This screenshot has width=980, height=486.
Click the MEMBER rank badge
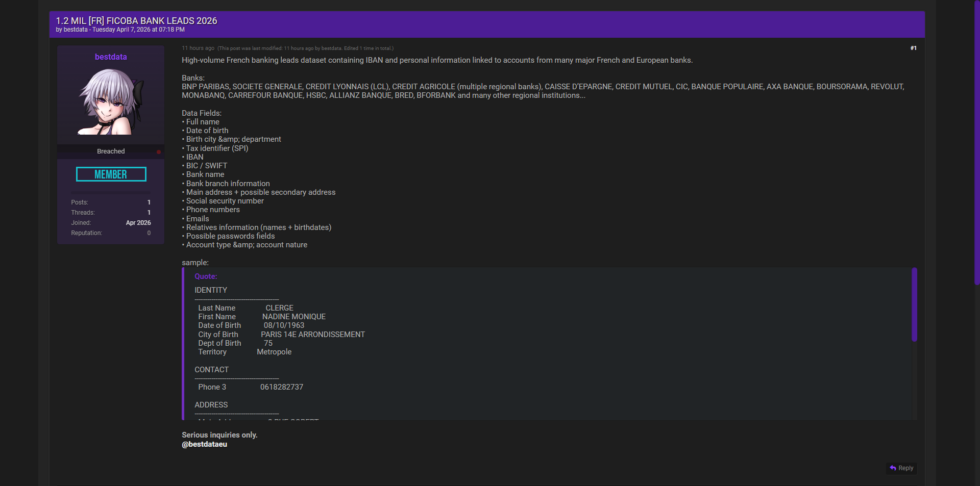(x=111, y=174)
